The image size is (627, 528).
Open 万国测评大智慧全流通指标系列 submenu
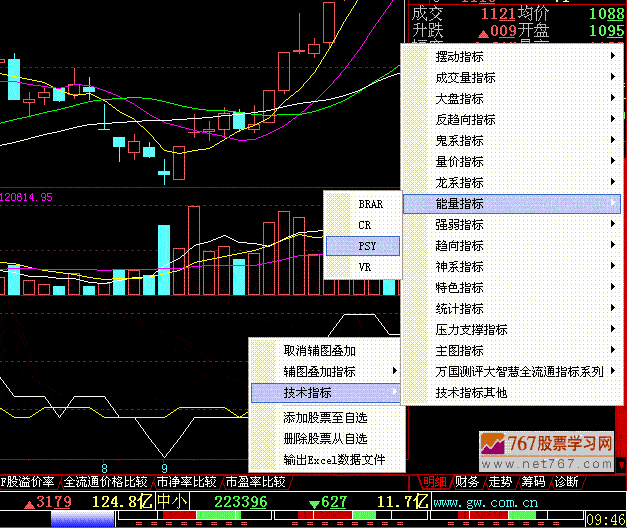[x=518, y=371]
